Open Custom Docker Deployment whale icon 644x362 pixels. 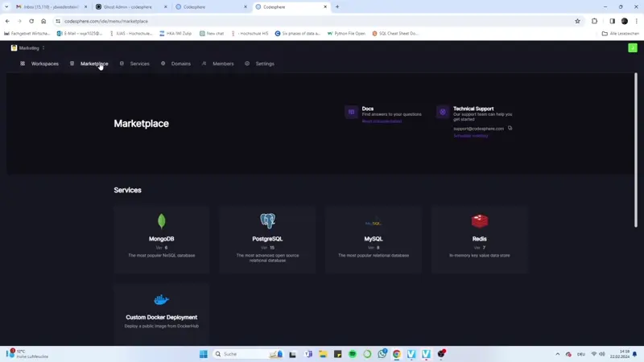click(x=162, y=299)
